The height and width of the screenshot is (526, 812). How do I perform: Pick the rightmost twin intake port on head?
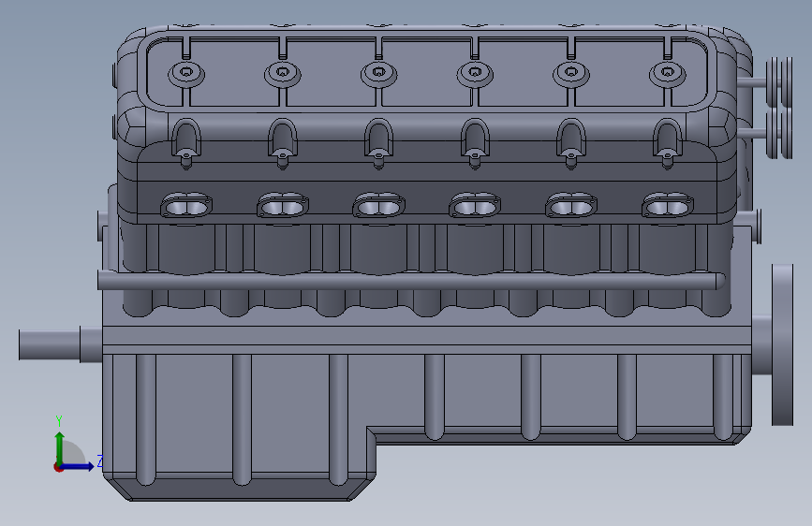[667, 206]
